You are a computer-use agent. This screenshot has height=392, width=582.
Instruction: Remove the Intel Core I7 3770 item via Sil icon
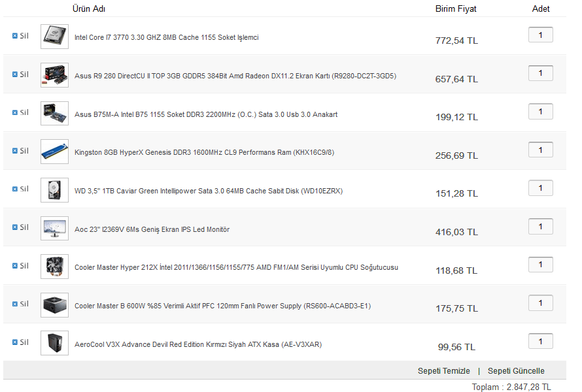(20, 36)
